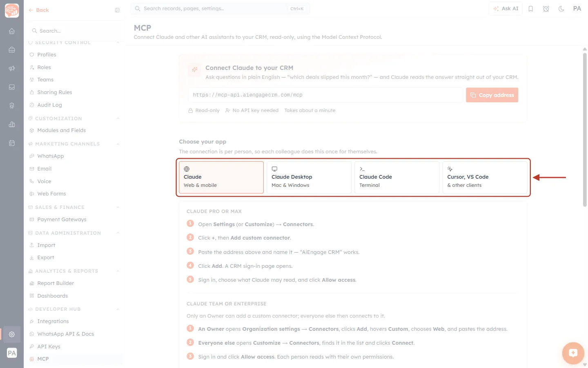
Task: Open the Home icon in the left rail
Action: [x=12, y=31]
